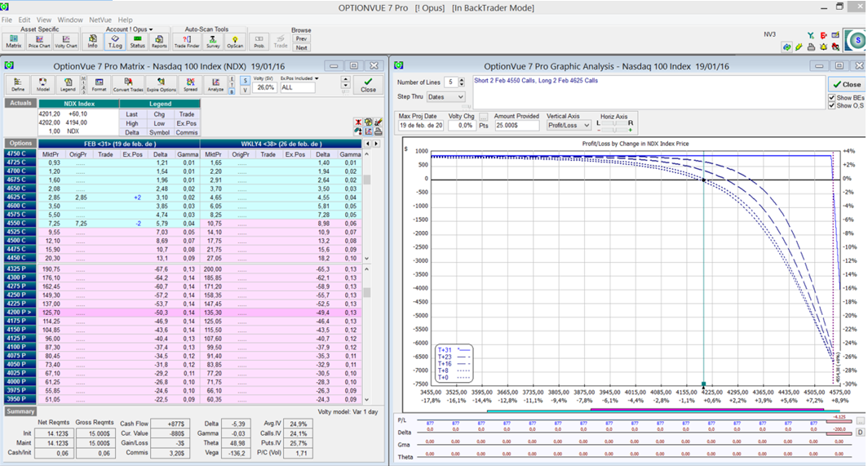868x466 pixels.
Task: Open the Window menu
Action: coord(70,20)
